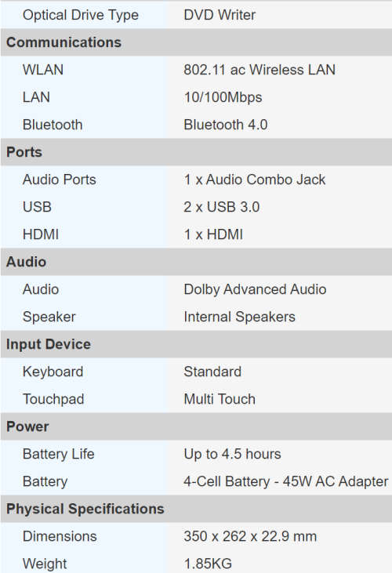Screen dimensions: 392x573
Task: Click the Bluetooth 4.0 value
Action: [x=226, y=125]
